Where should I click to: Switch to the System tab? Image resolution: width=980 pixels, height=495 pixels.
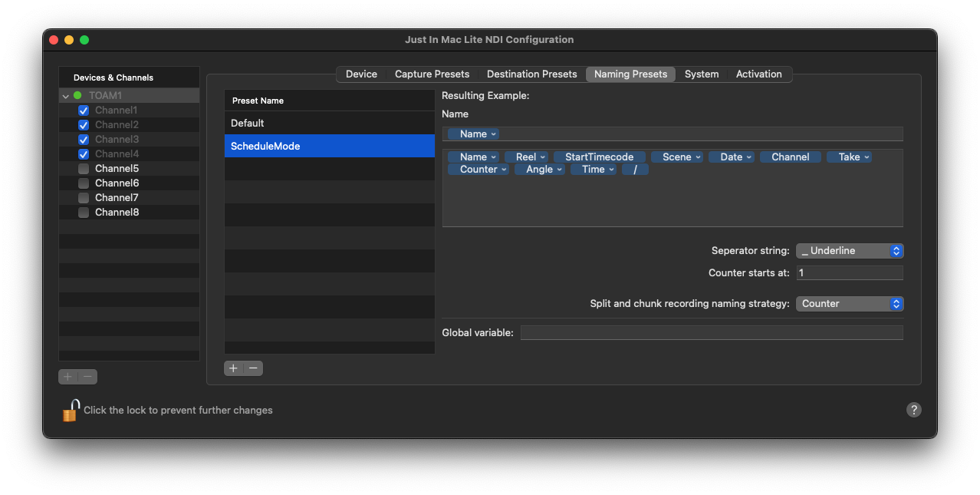click(x=702, y=74)
